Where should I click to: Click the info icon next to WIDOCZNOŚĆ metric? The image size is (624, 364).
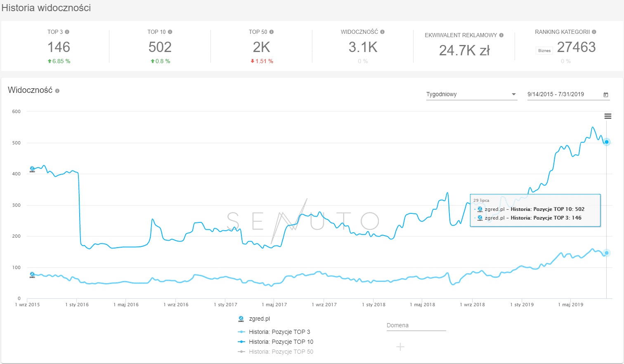coord(383,32)
